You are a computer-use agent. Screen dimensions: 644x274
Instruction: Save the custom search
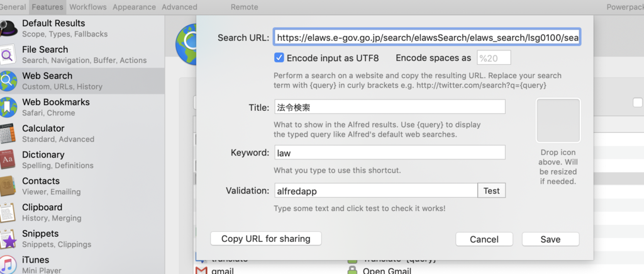[550, 239]
